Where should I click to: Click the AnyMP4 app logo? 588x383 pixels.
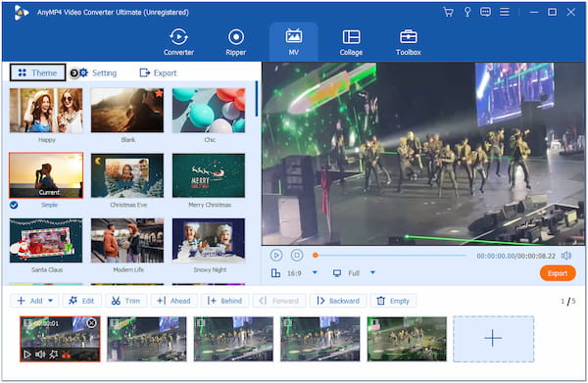(x=21, y=13)
